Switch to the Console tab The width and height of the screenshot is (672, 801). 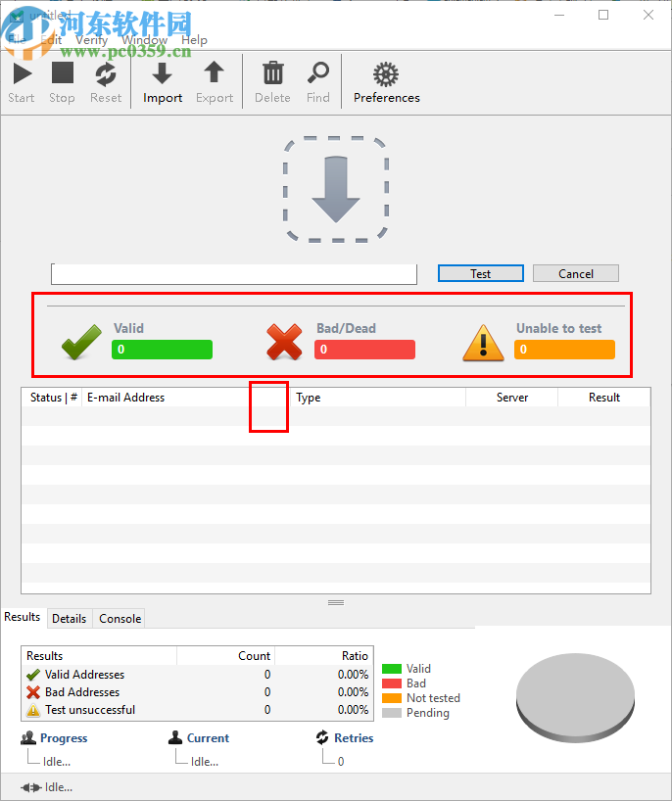(120, 619)
